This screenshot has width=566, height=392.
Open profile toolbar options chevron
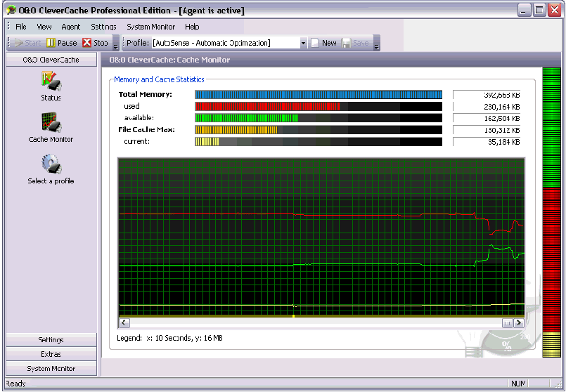[377, 44]
